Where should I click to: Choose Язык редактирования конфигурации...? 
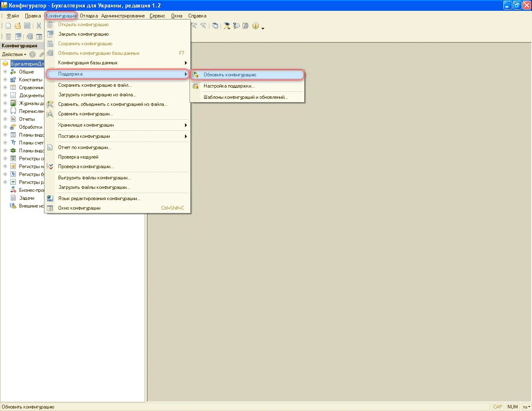coord(117,198)
